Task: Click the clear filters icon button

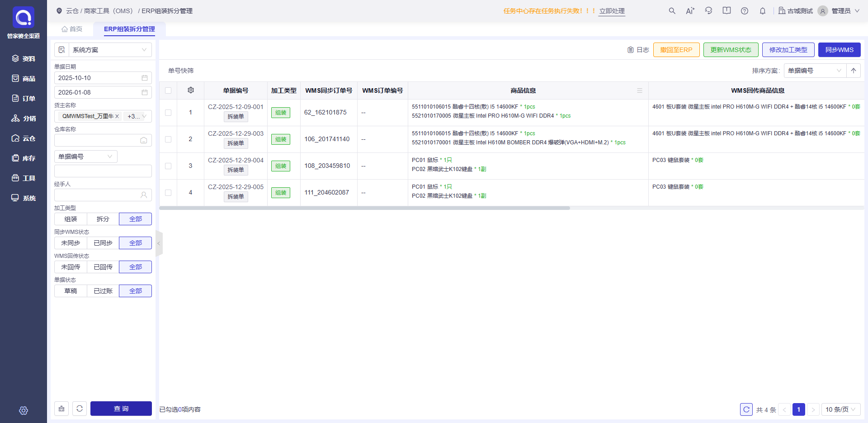Action: coord(61,409)
